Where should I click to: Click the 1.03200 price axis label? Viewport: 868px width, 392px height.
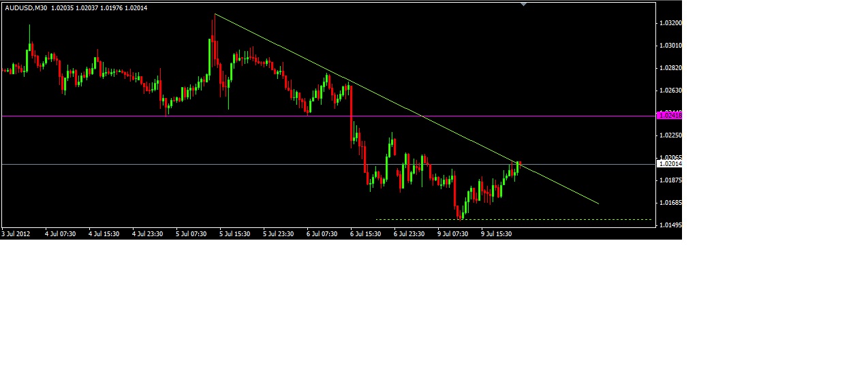pyautogui.click(x=670, y=23)
